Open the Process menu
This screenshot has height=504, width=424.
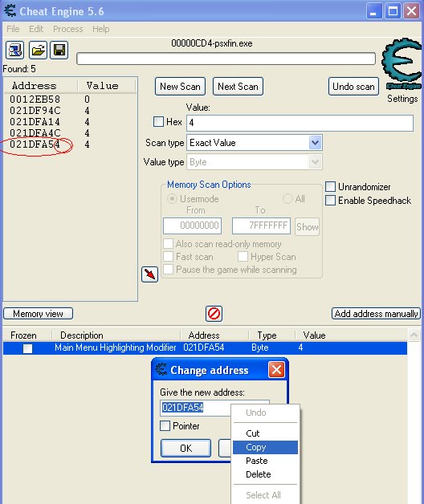click(x=68, y=29)
